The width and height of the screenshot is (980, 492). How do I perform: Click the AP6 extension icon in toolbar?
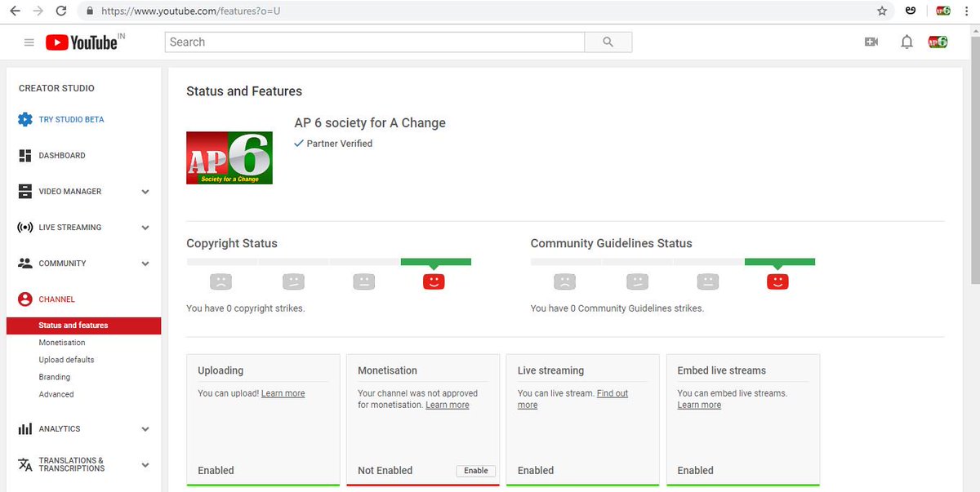(943, 11)
